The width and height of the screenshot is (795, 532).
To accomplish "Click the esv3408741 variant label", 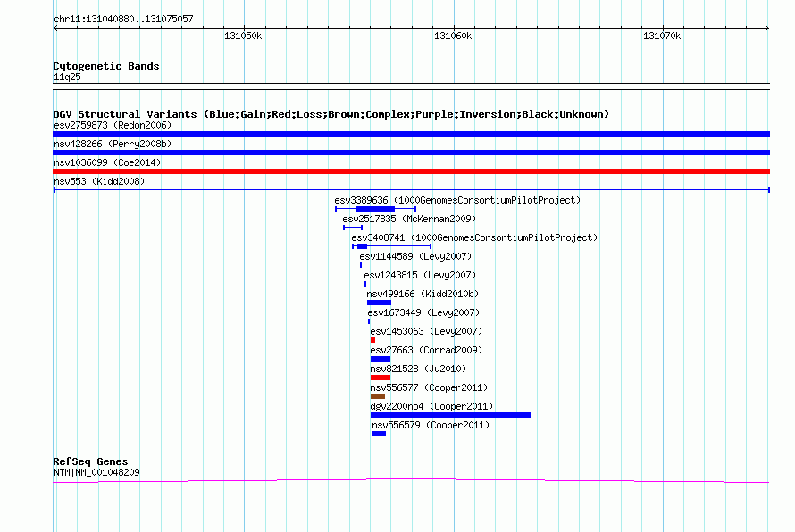I will click(474, 237).
